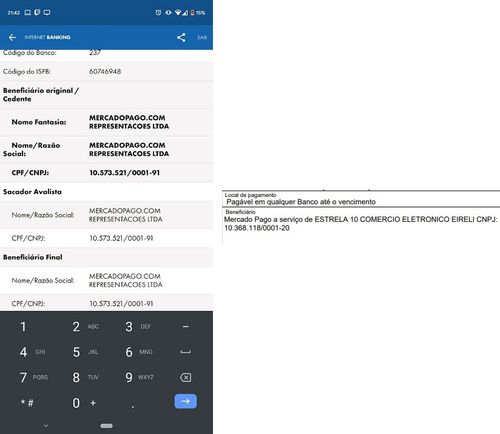The width and height of the screenshot is (500, 434).
Task: Tap the space key on keypad
Action: tap(186, 352)
